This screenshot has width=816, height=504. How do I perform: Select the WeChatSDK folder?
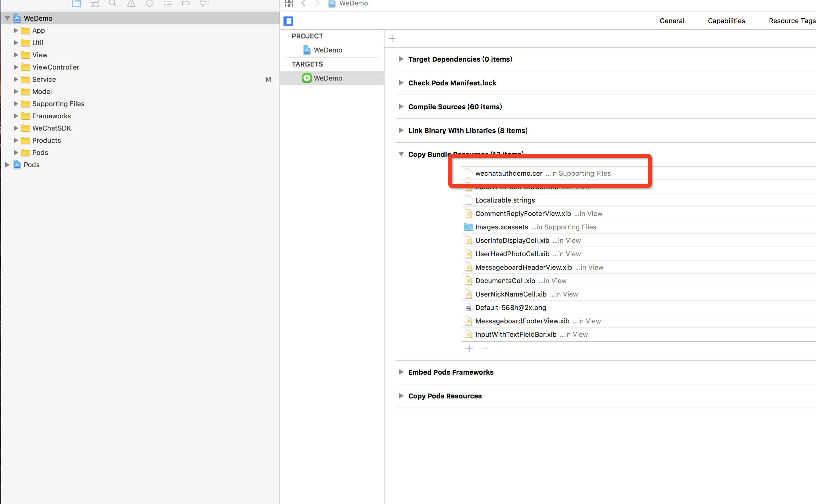[x=52, y=128]
